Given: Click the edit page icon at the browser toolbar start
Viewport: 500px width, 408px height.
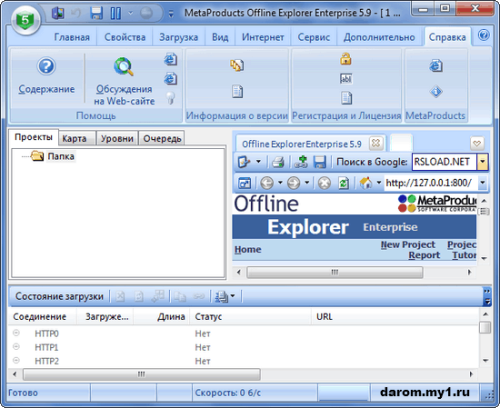Looking at the screenshot, I should [x=244, y=162].
